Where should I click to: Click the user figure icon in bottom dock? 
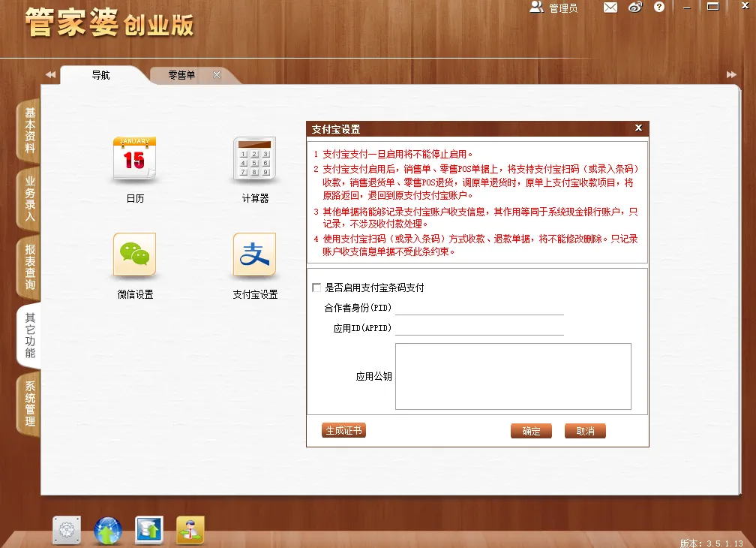[x=190, y=530]
